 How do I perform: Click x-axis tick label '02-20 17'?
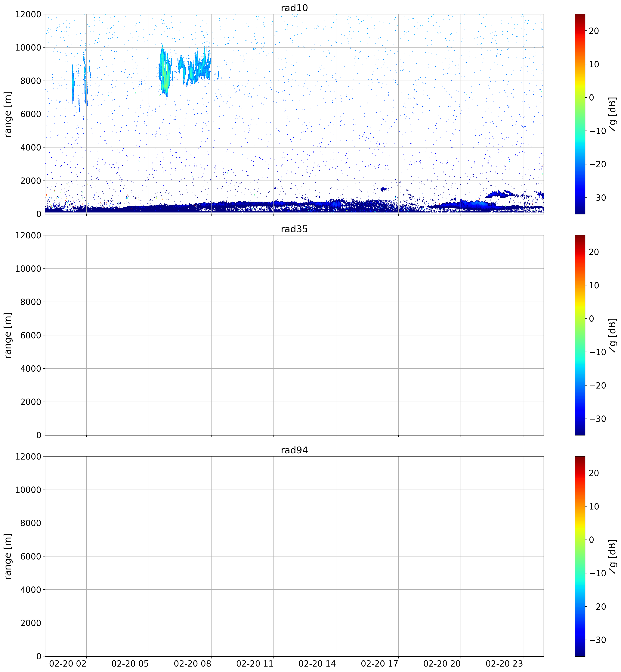379,664
